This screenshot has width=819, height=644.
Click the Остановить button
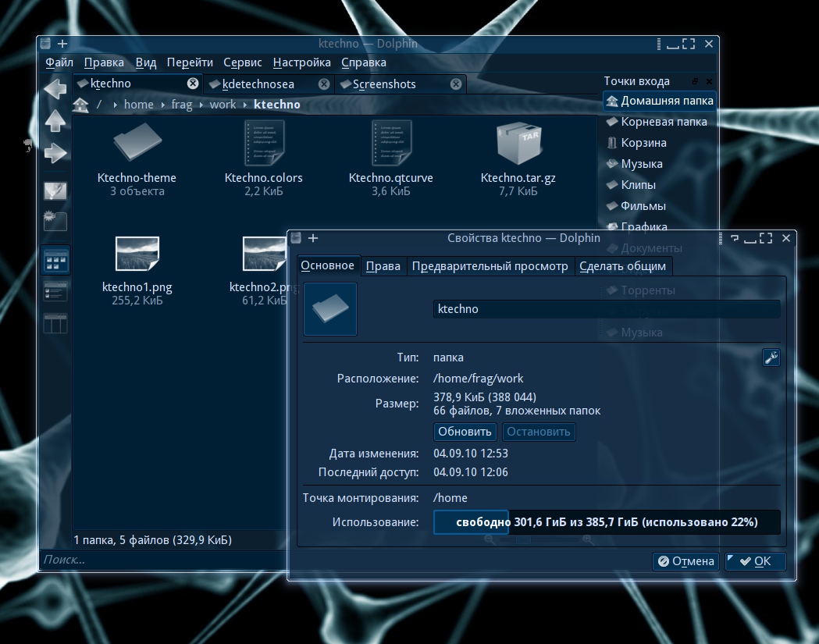tap(539, 432)
